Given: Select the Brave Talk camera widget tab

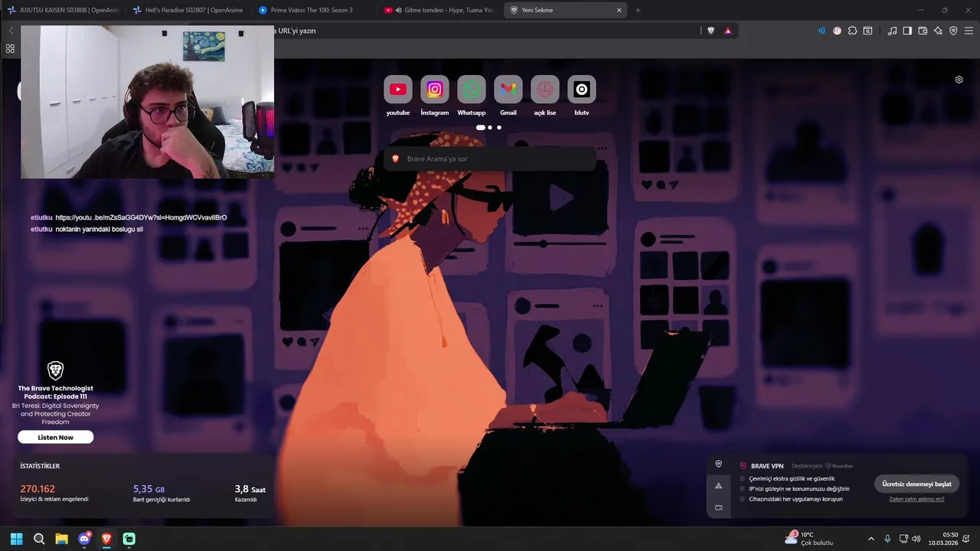Looking at the screenshot, I should click(x=718, y=507).
